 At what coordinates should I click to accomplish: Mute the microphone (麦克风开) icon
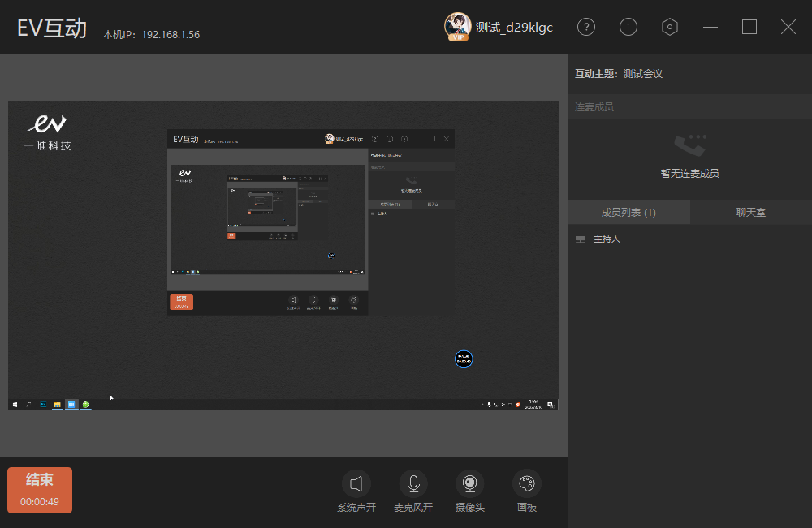pos(413,484)
